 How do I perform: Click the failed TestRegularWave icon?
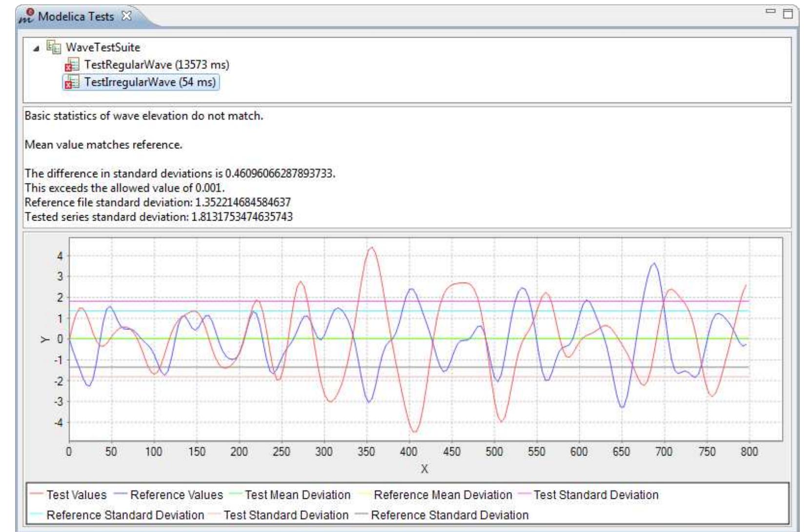click(x=72, y=65)
